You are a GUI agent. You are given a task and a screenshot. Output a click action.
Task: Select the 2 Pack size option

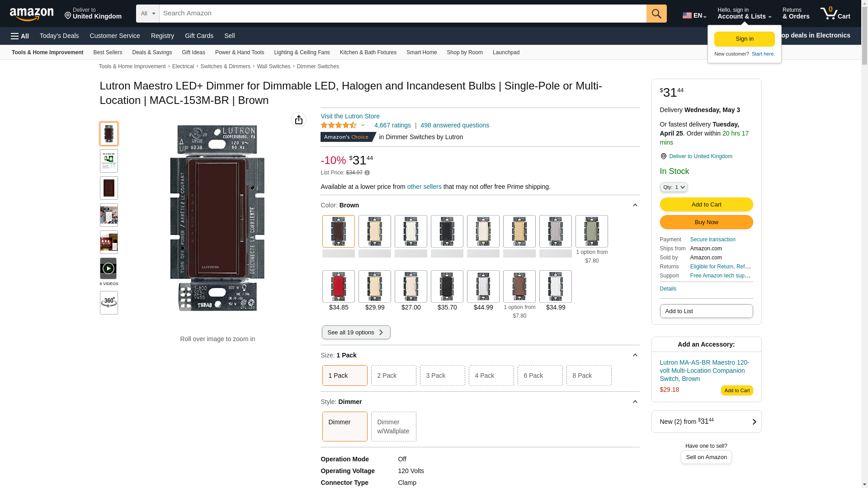coord(393,375)
